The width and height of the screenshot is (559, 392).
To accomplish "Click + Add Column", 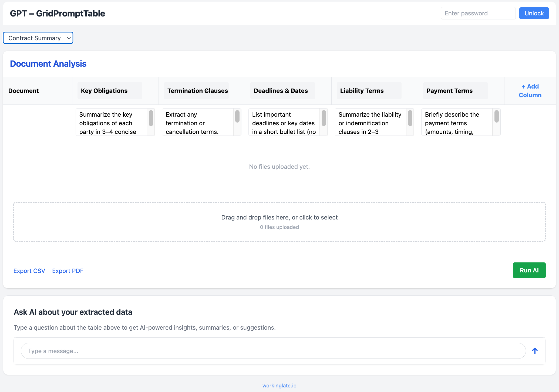I will tap(530, 91).
